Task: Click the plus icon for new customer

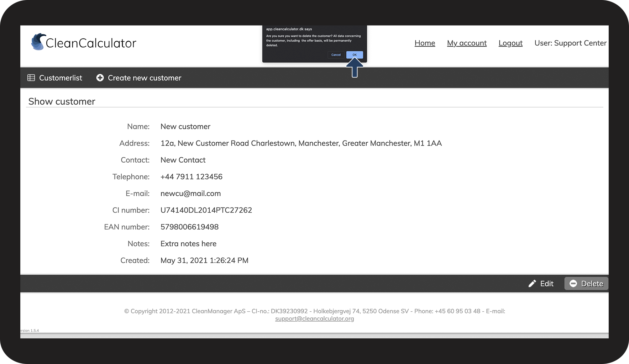Action: 100,78
